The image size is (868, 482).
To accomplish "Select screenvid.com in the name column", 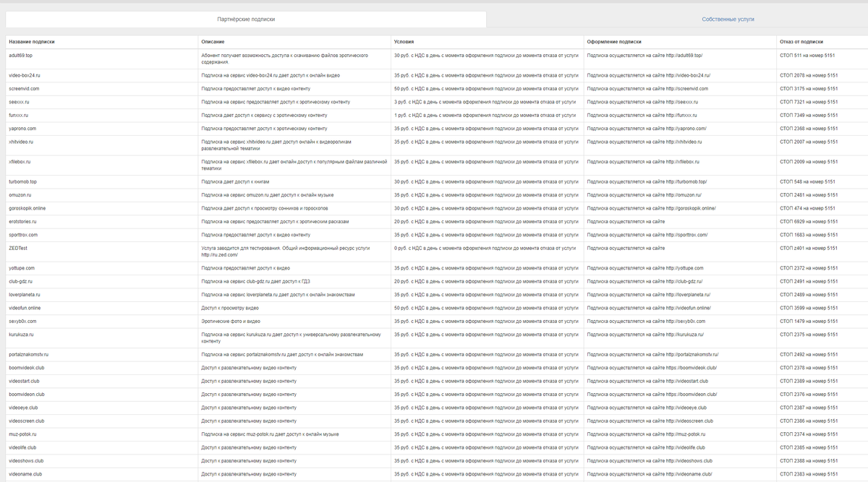I will (x=24, y=88).
